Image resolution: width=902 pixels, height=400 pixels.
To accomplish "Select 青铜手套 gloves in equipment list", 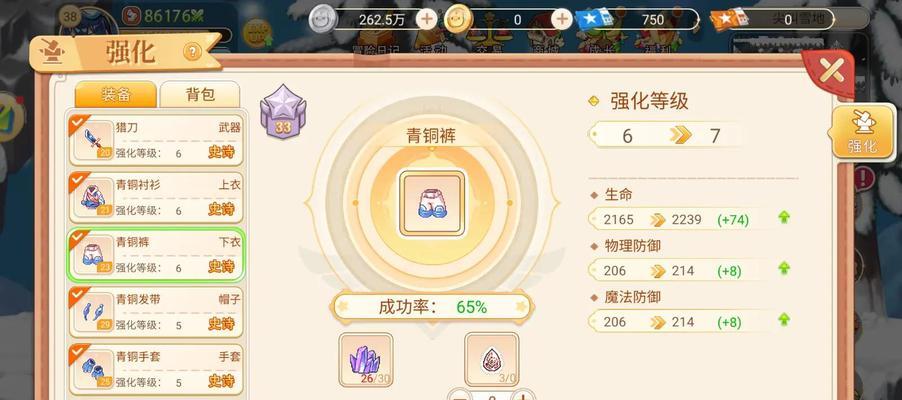I will click(156, 369).
